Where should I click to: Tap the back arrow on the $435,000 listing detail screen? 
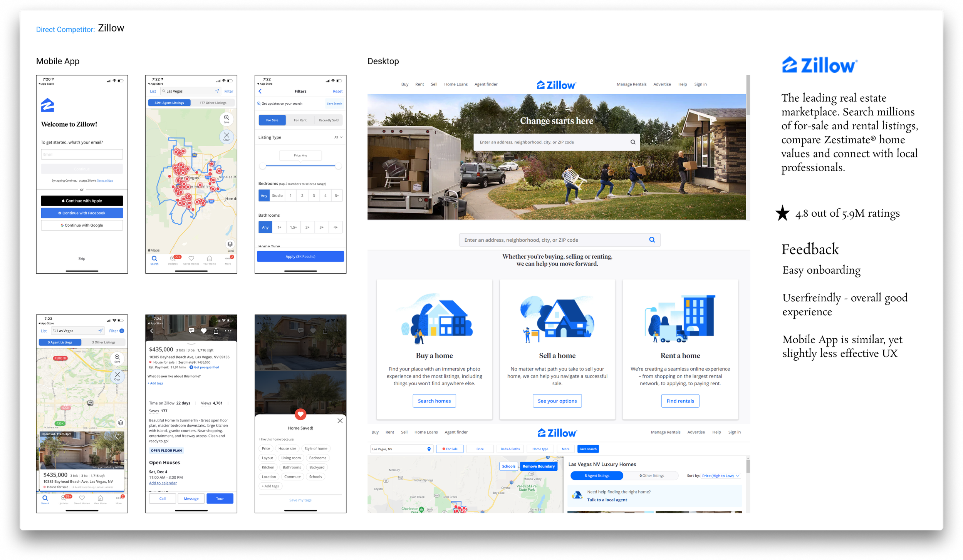pyautogui.click(x=151, y=331)
